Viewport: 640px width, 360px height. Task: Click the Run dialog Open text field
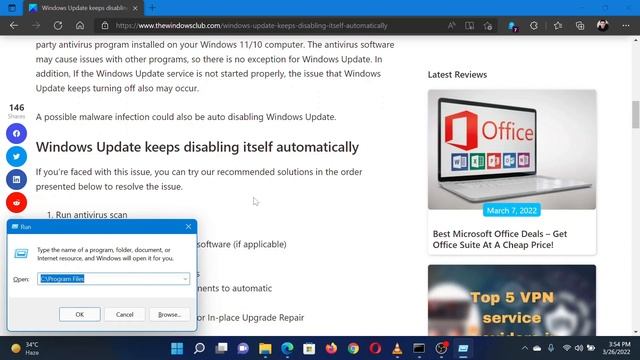[113, 279]
